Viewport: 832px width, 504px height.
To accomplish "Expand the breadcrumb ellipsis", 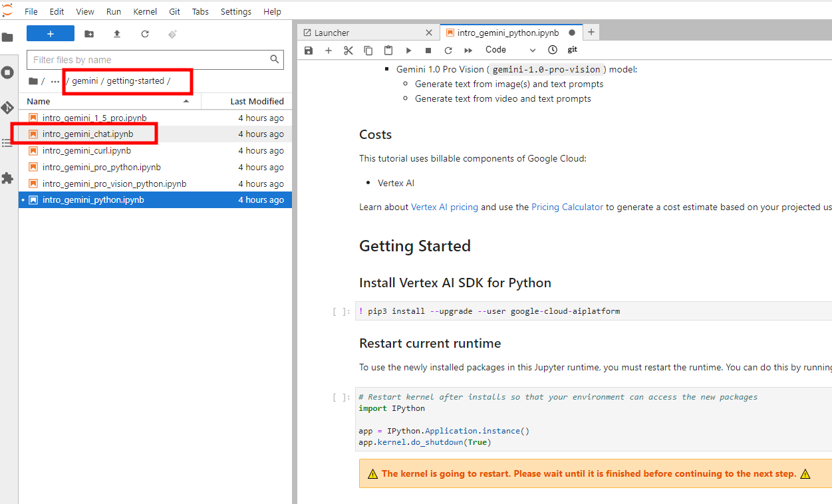I will [x=55, y=81].
